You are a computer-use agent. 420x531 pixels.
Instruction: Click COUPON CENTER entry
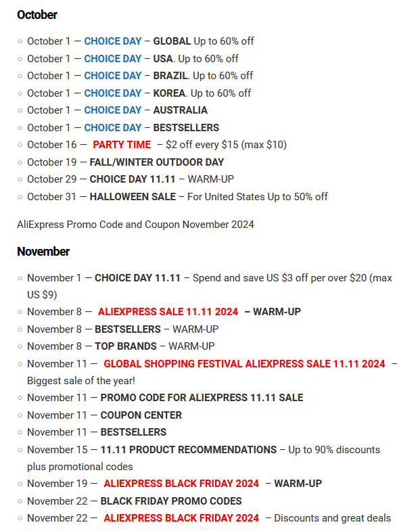pyautogui.click(x=141, y=415)
